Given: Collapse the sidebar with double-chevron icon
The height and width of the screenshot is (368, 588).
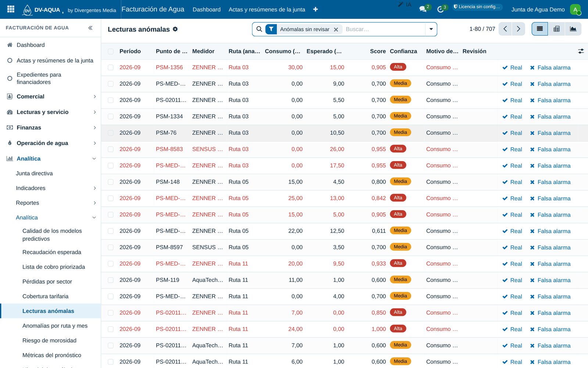Looking at the screenshot, I should [x=90, y=28].
